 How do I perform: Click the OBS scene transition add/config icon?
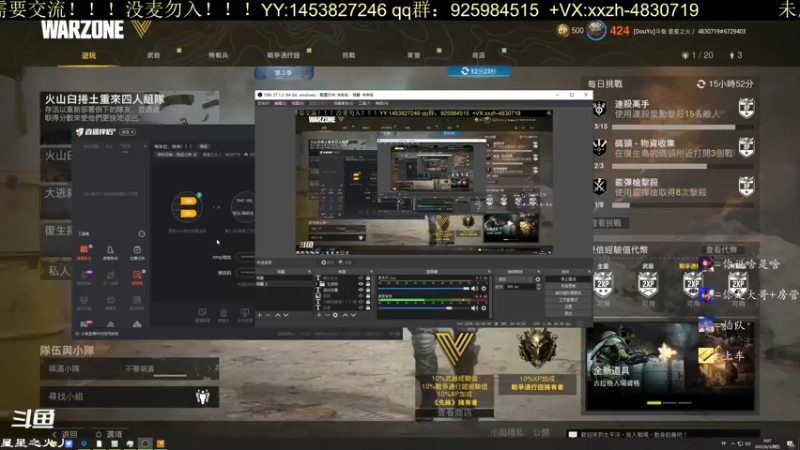[538, 279]
